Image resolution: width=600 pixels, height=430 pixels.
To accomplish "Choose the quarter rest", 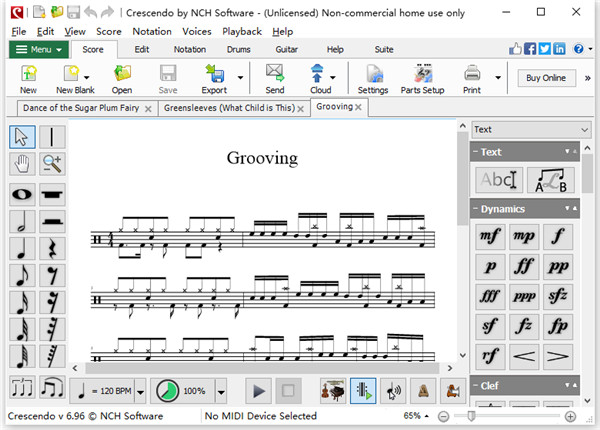I will pos(52,249).
